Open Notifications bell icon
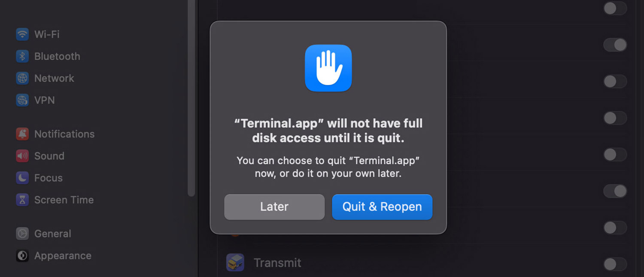644x277 pixels. pos(22,134)
